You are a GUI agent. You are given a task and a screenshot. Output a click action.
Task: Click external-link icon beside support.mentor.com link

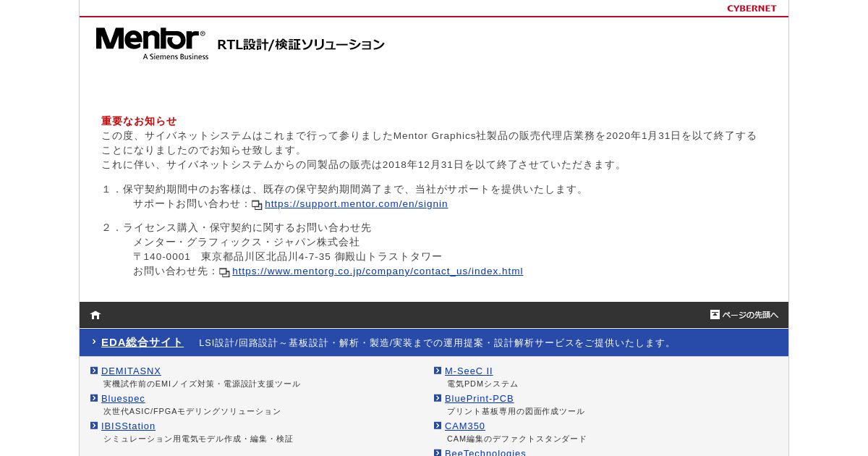coord(257,205)
